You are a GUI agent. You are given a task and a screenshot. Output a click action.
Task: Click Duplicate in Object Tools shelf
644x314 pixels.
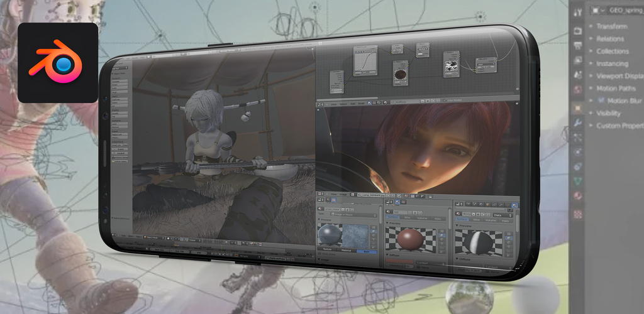[120, 100]
